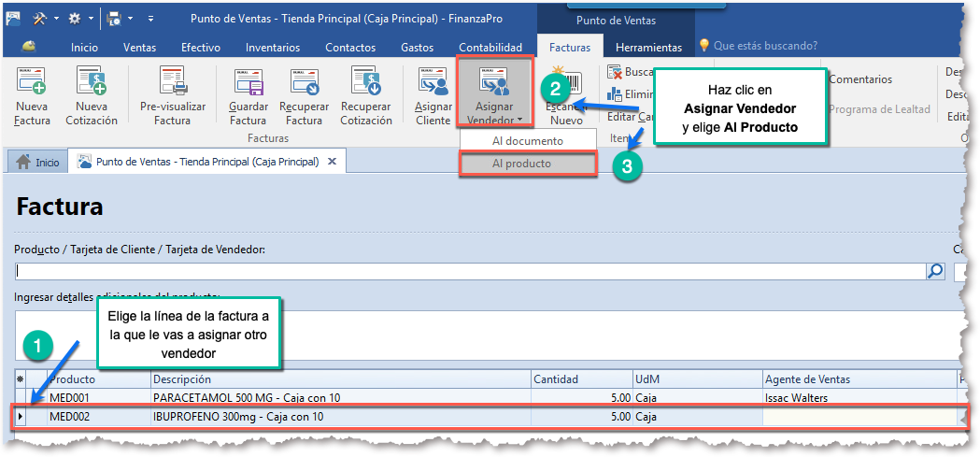Image resolution: width=980 pixels, height=457 pixels.
Task: Click 'PARACETAMOL 500 MG - Caja con 10' cell
Action: point(341,397)
